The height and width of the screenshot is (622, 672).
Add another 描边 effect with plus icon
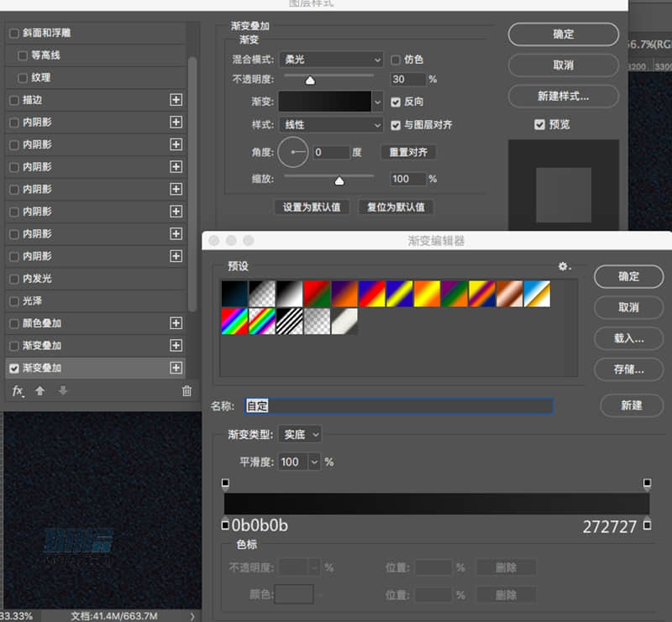pos(176,100)
